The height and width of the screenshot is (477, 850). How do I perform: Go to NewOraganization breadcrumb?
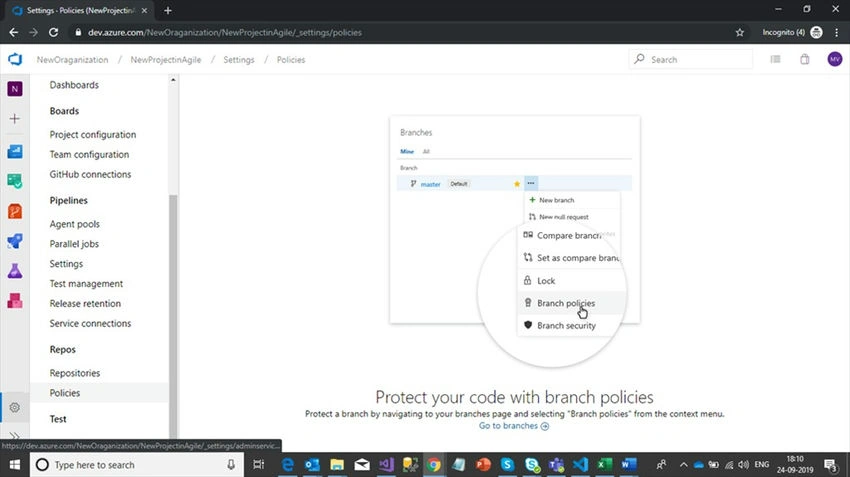pyautogui.click(x=72, y=60)
